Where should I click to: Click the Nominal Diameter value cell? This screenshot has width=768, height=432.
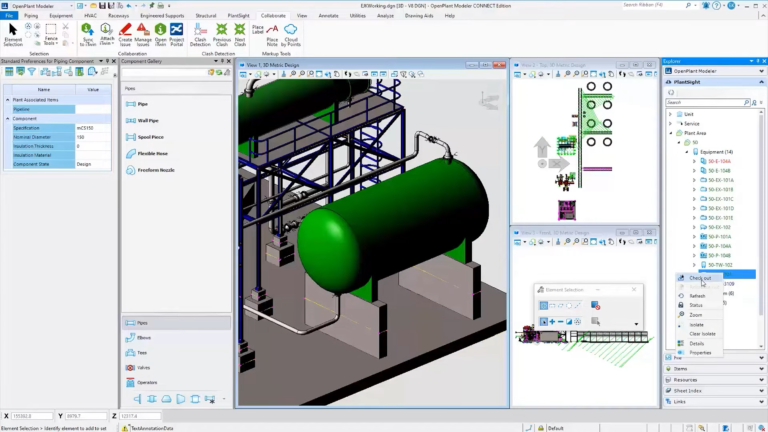pyautogui.click(x=93, y=137)
